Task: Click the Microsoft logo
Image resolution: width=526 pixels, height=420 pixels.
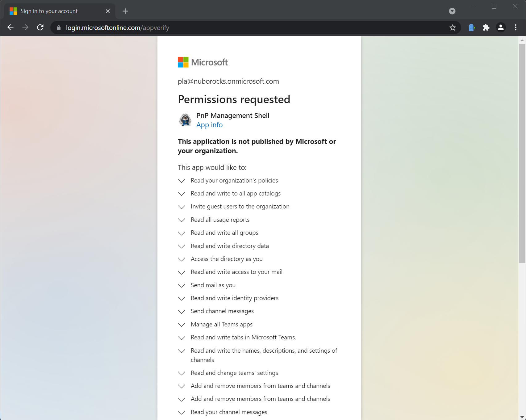Action: 203,62
